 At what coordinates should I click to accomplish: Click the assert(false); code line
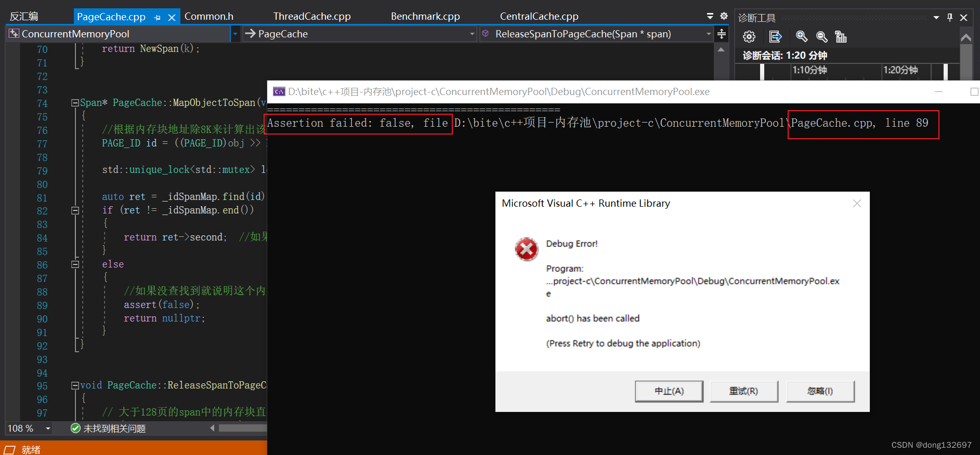tap(162, 305)
